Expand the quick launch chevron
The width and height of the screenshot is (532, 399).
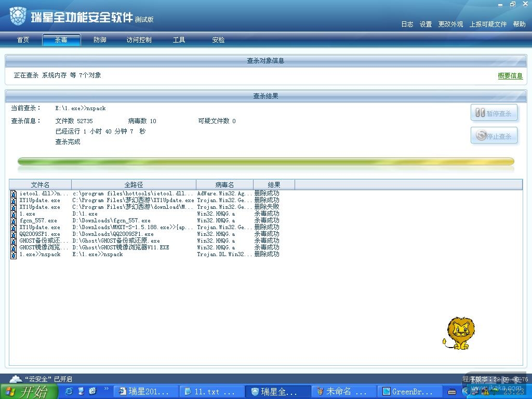pyautogui.click(x=107, y=389)
